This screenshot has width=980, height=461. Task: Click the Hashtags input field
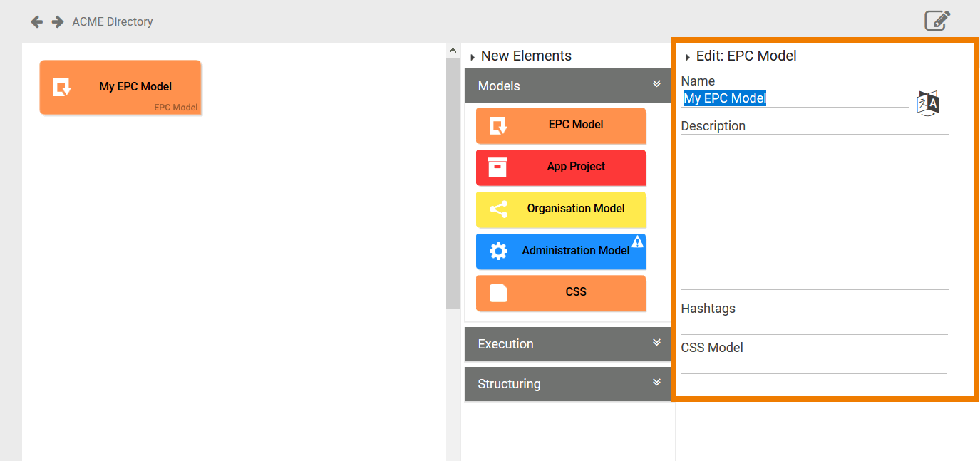pyautogui.click(x=814, y=326)
